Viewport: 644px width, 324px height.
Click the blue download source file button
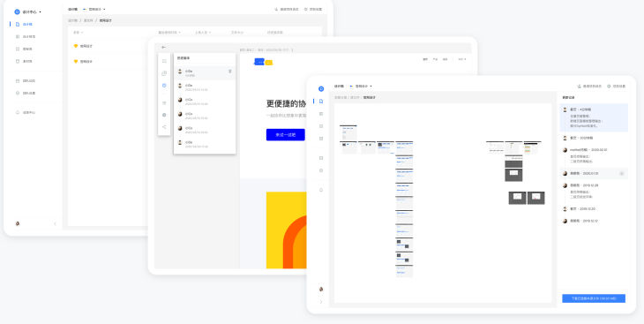(x=594, y=298)
